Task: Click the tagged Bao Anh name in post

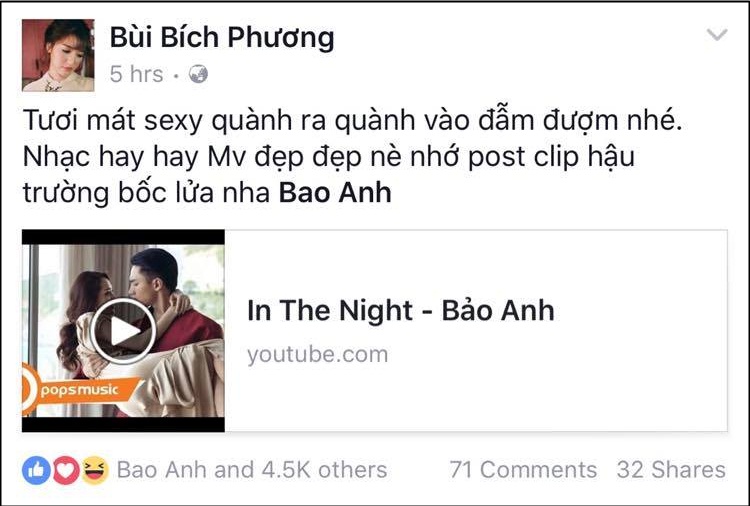Action: click(335, 193)
